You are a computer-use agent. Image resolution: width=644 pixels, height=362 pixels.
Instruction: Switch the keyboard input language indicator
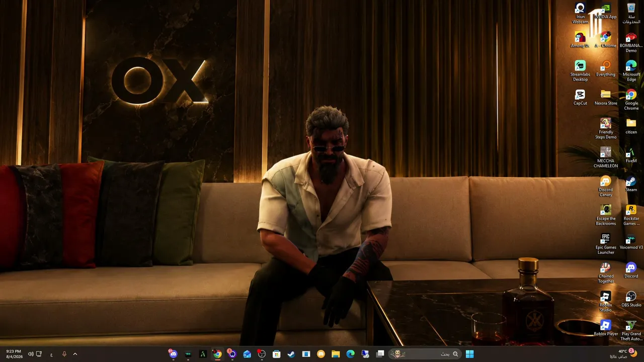pyautogui.click(x=51, y=354)
